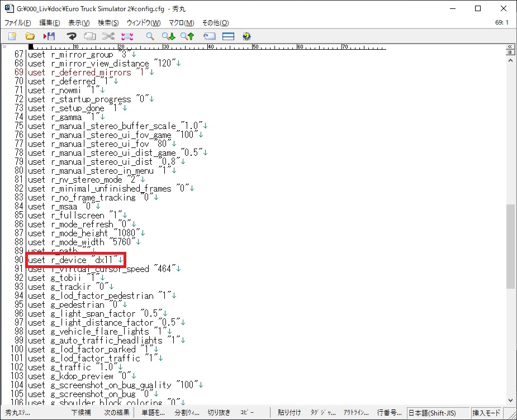
Task: Click the pink selection box toolbar icon
Action: (x=127, y=36)
